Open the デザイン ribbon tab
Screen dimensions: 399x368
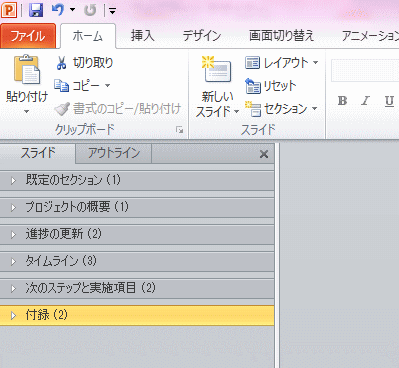point(202,36)
